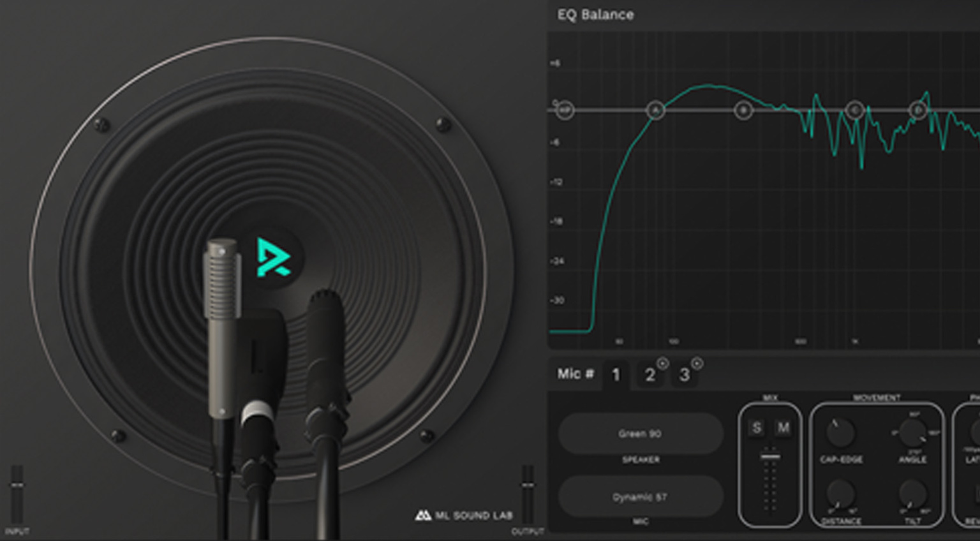Click the HP filter node on EQ
The width and height of the screenshot is (980, 541).
pos(565,110)
